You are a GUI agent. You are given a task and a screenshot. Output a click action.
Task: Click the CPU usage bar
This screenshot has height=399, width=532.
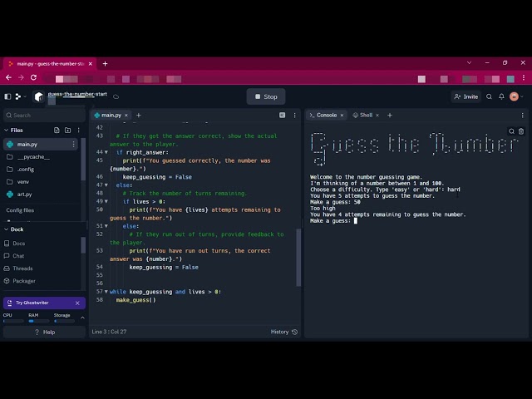pos(13,321)
